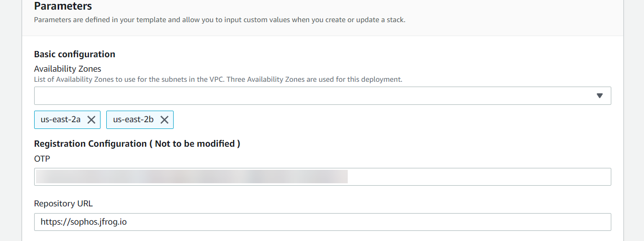The image size is (644, 241).
Task: Click the OTP field label
Action: tap(42, 159)
